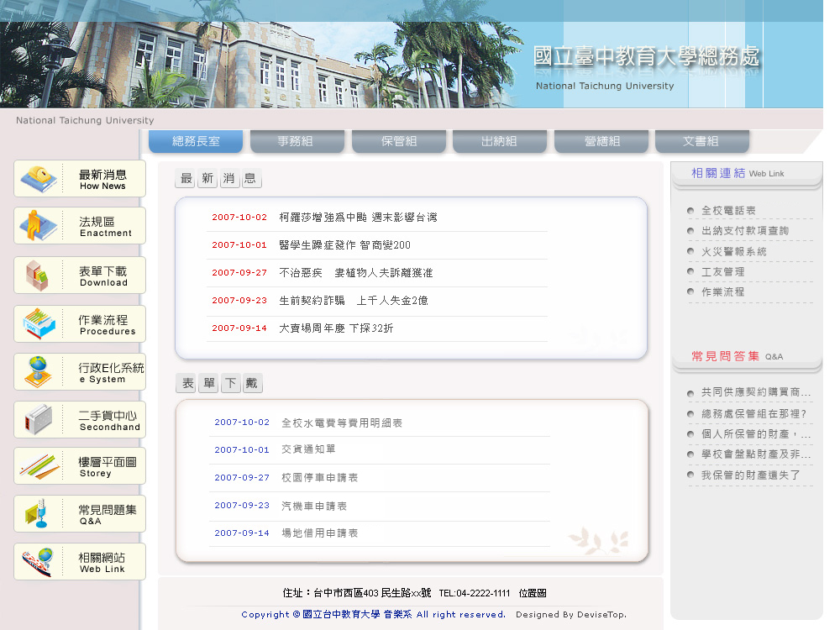The image size is (840, 630).
Task: Open web link 出納支付款項查詢
Action: pyautogui.click(x=745, y=231)
